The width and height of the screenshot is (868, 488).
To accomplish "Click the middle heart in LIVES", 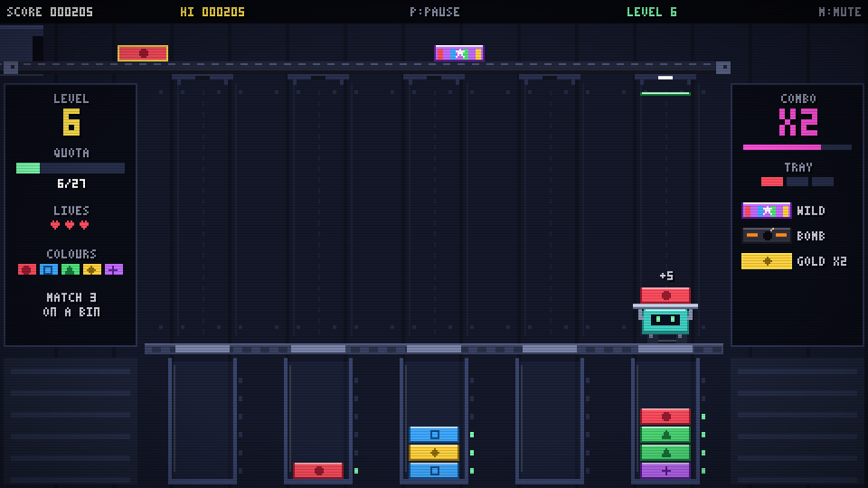I will pos(70,225).
